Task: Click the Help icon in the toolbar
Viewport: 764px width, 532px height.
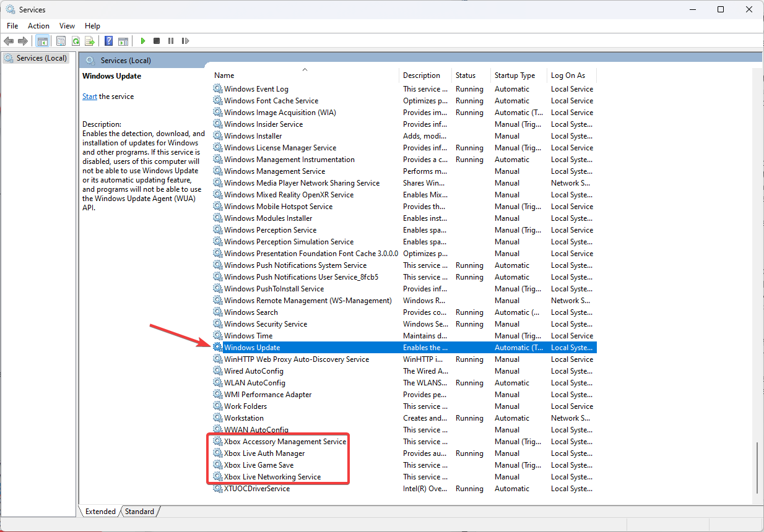Action: 109,41
